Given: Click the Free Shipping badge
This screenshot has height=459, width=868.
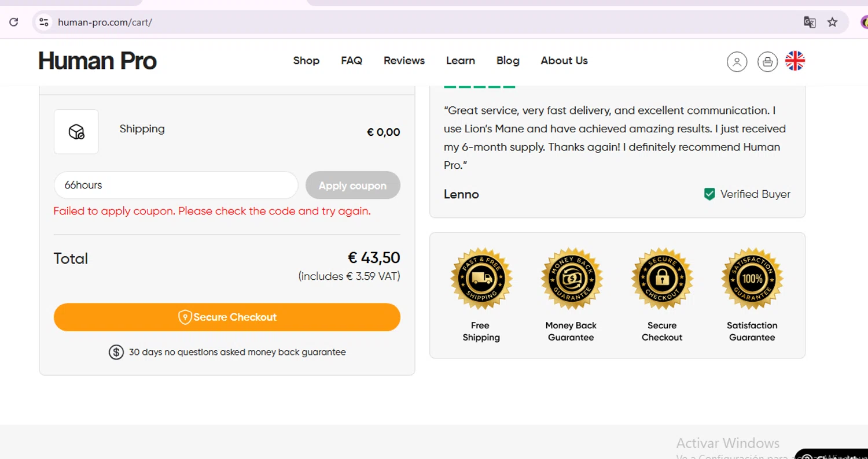Looking at the screenshot, I should tap(481, 279).
